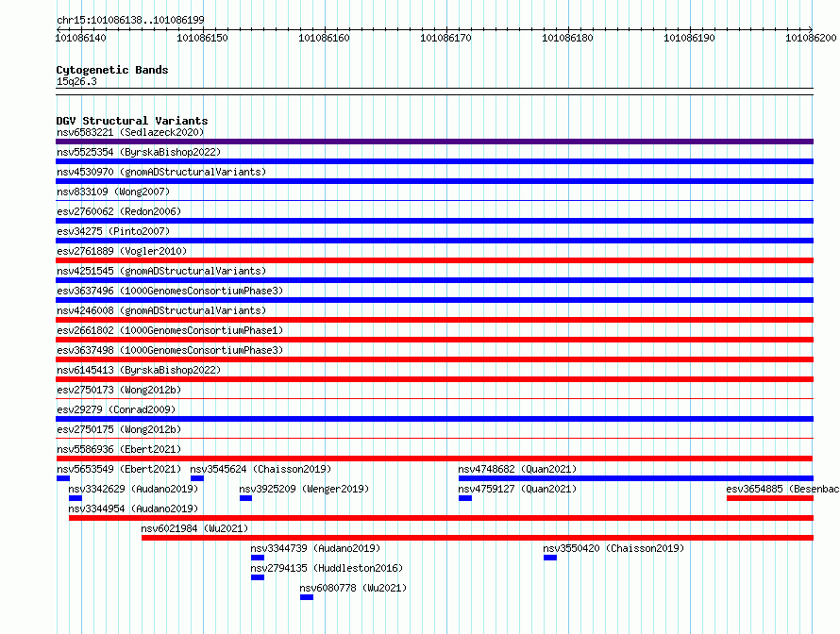This screenshot has height=634, width=840.
Task: Click the nsv3342629 (Audano2019) blue segment
Action: 76,498
